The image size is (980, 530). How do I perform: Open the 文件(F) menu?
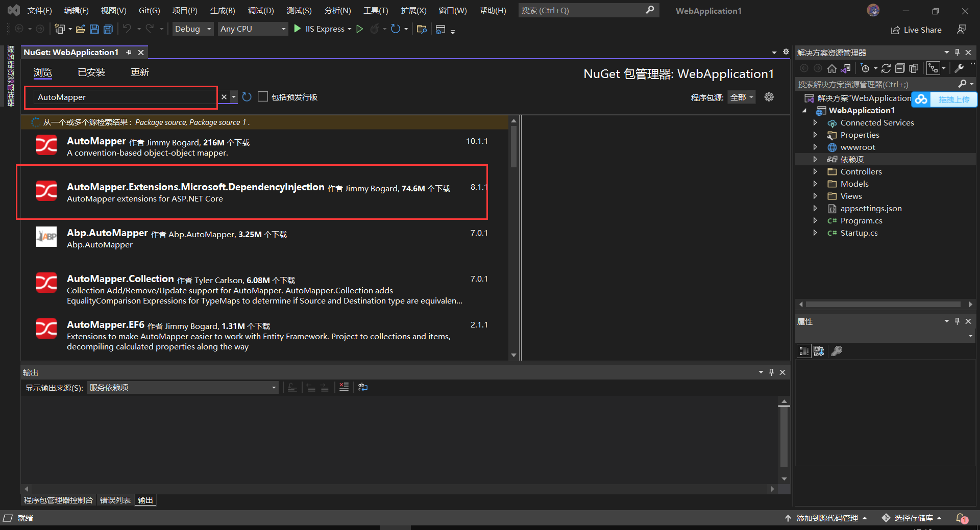(40, 10)
